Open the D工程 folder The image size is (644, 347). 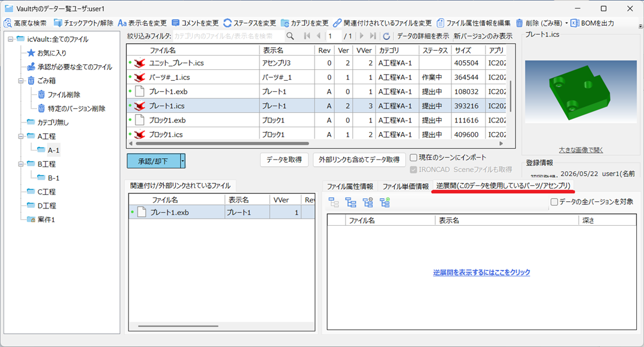41,206
